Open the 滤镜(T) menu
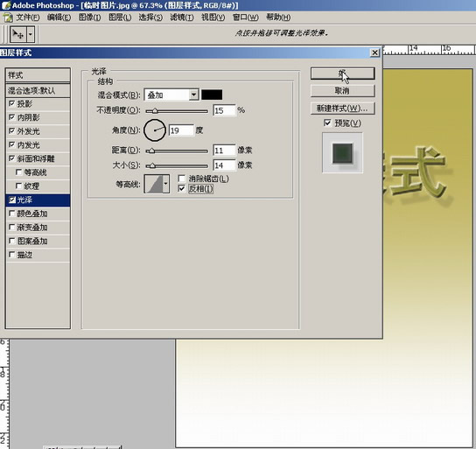The width and height of the screenshot is (476, 449). click(x=181, y=18)
